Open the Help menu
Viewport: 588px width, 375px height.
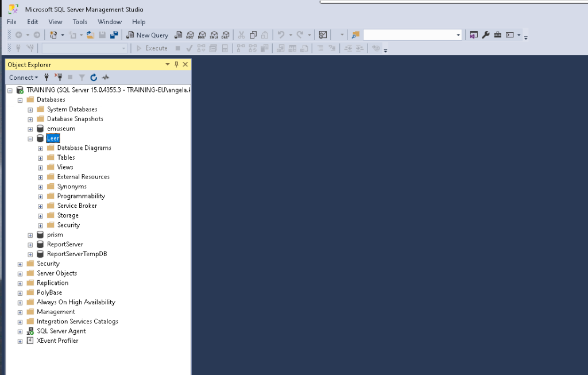[x=139, y=22]
